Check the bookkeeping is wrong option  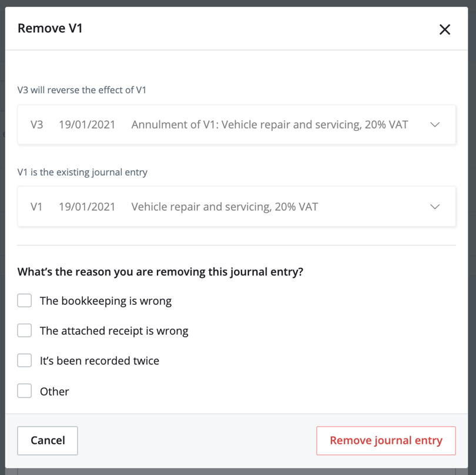24,300
